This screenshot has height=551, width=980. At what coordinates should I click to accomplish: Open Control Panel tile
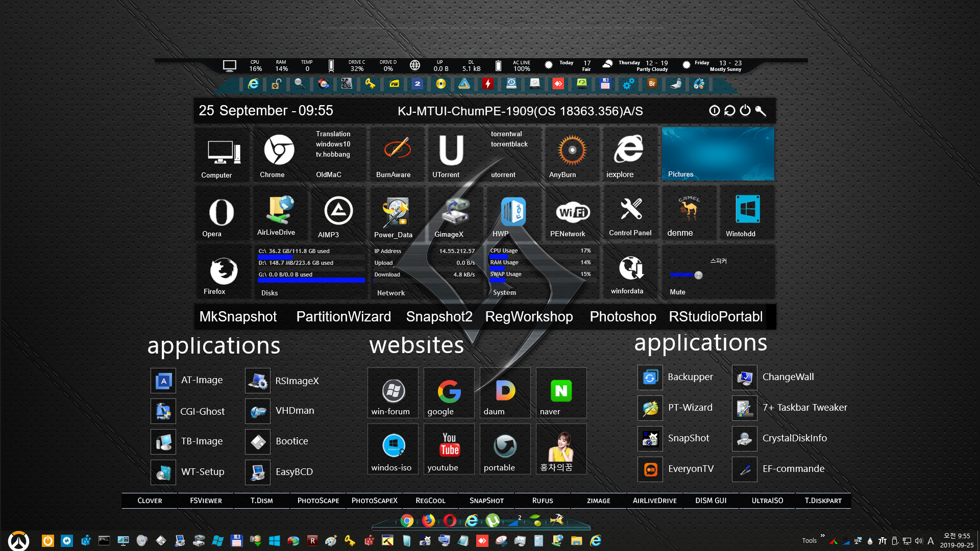point(630,214)
